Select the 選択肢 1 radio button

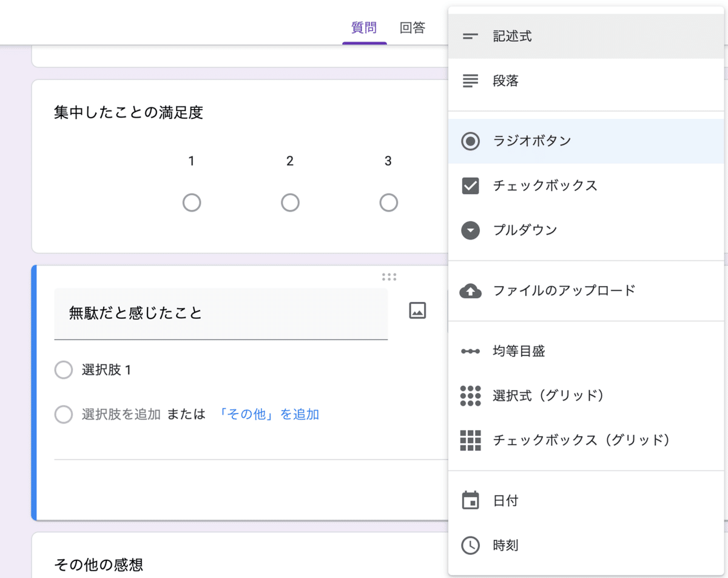[x=64, y=369]
